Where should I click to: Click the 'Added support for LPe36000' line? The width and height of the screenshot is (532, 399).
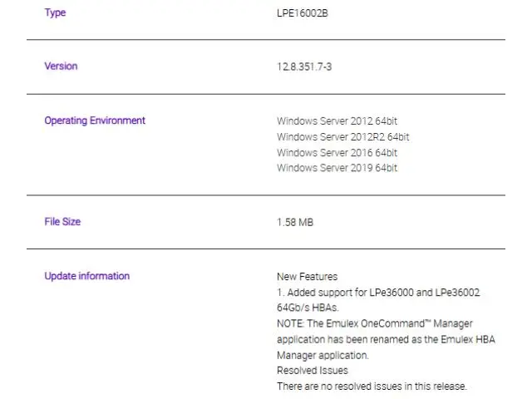[378, 293]
